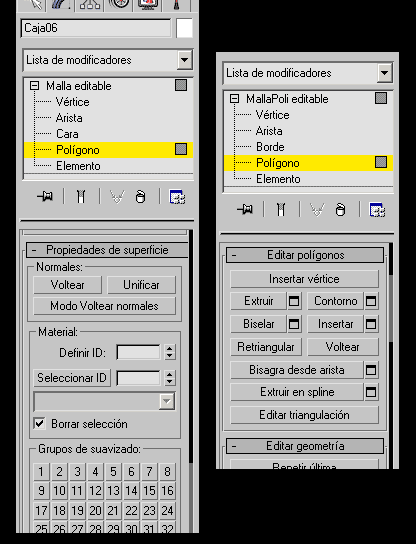Open the Utilities command panel tab
The height and width of the screenshot is (544, 416).
click(177, 4)
